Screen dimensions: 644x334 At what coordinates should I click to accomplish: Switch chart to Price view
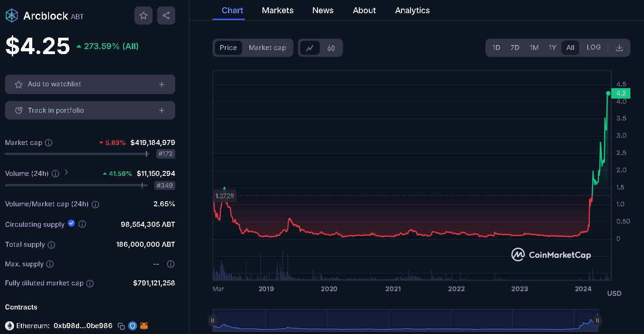[x=228, y=48]
